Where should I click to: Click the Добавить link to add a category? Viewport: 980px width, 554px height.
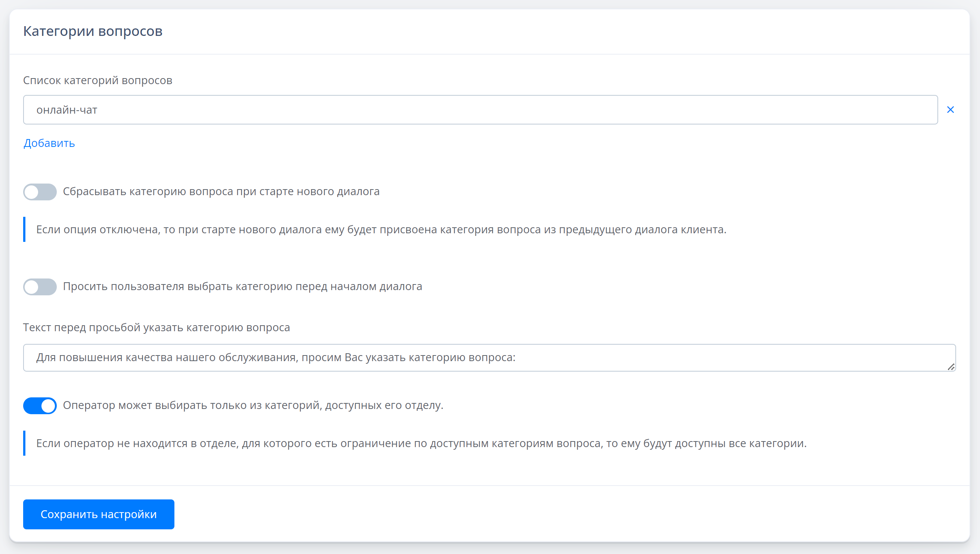click(x=49, y=143)
